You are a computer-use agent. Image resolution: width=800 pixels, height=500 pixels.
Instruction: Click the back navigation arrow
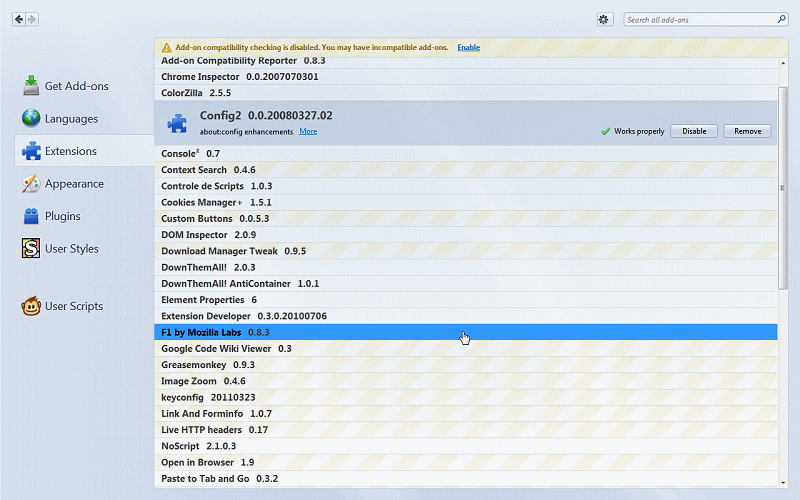click(19, 19)
